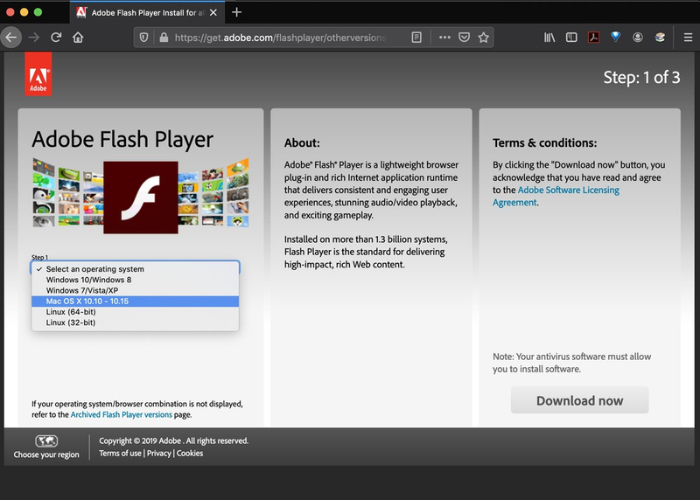Viewport: 700px width, 500px height.
Task: Click the red Adobe logo
Action: point(38,74)
